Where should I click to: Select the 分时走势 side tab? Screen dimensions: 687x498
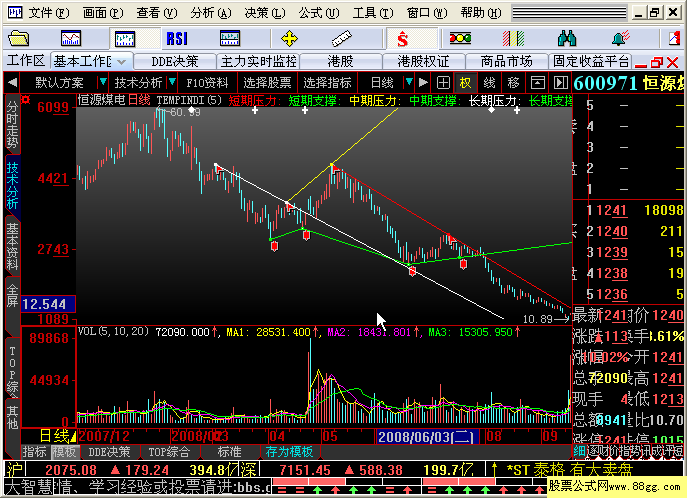[x=12, y=124]
